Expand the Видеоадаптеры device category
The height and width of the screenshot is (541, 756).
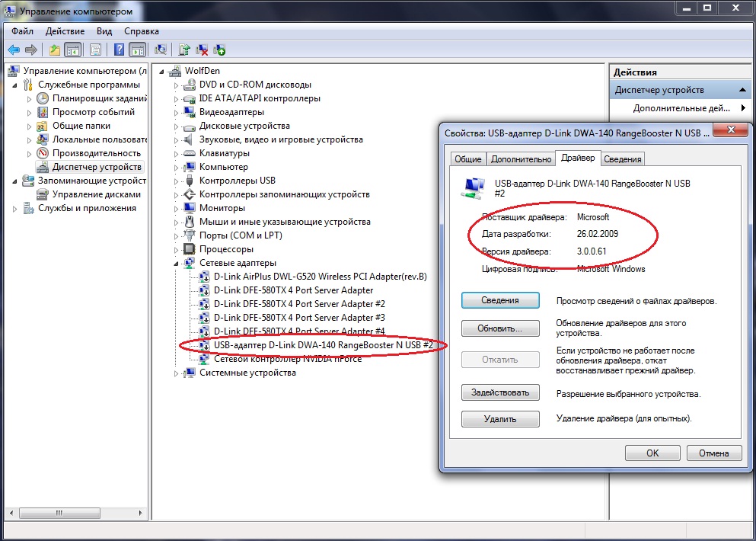(x=176, y=112)
